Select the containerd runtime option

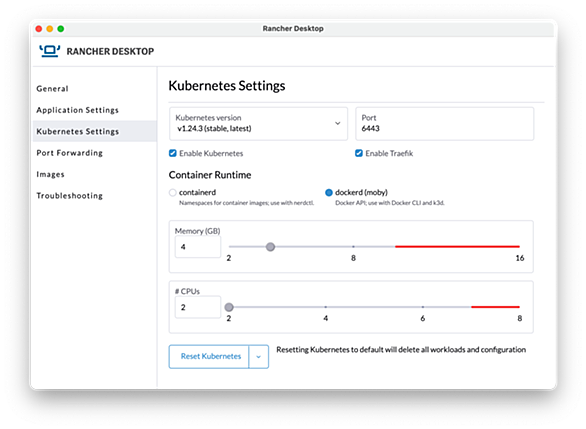(172, 193)
